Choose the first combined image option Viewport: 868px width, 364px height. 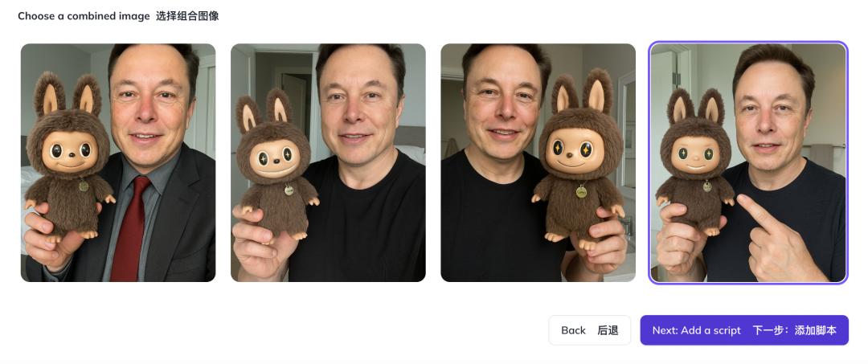point(118,162)
